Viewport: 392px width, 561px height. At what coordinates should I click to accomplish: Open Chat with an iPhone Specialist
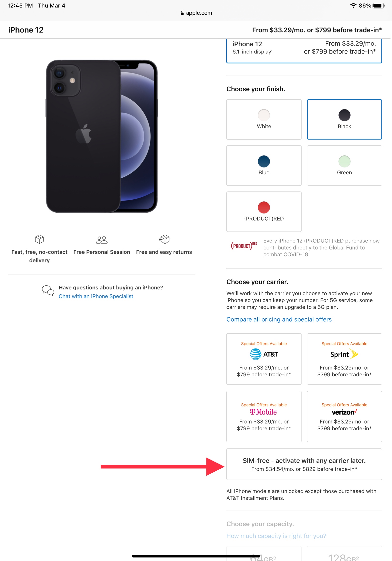click(96, 296)
